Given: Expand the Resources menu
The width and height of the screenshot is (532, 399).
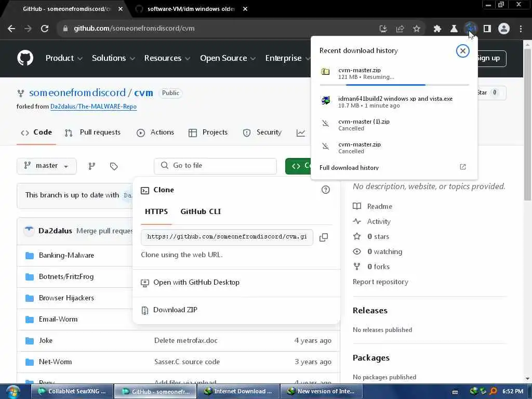Looking at the screenshot, I should point(167,58).
